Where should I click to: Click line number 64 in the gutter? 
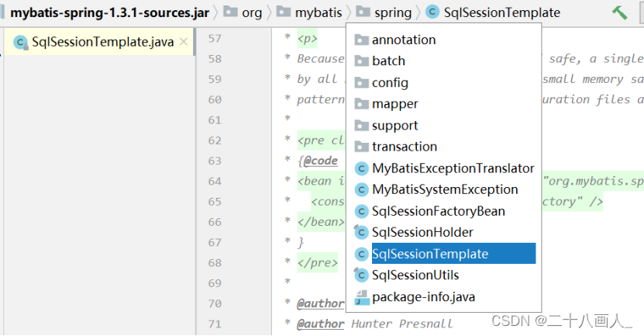(x=215, y=182)
